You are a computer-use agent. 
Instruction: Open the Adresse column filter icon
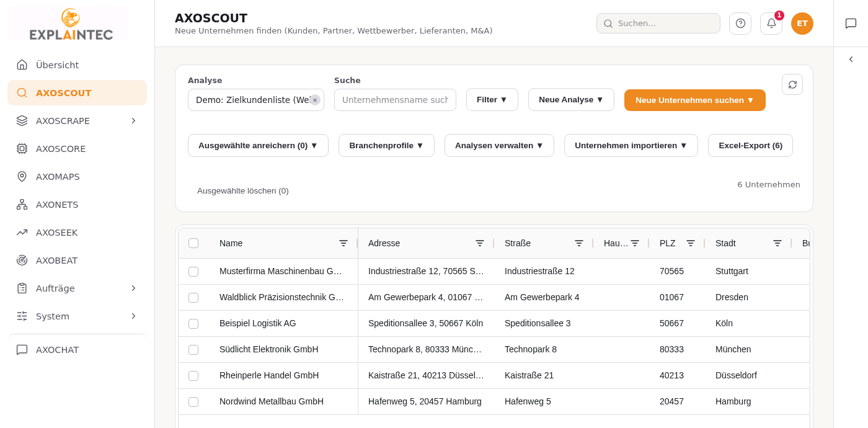(x=480, y=243)
